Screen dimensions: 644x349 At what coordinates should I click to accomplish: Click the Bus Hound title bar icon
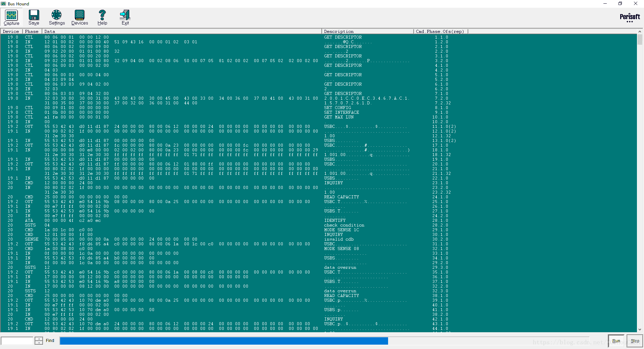[x=4, y=4]
